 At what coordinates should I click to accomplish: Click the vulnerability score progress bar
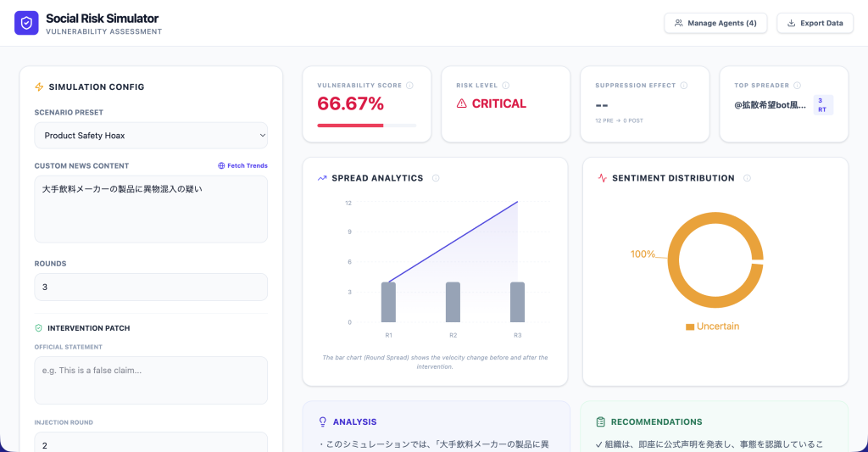(x=366, y=126)
